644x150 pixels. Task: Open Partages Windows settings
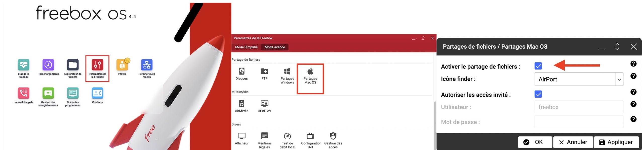pos(287,71)
